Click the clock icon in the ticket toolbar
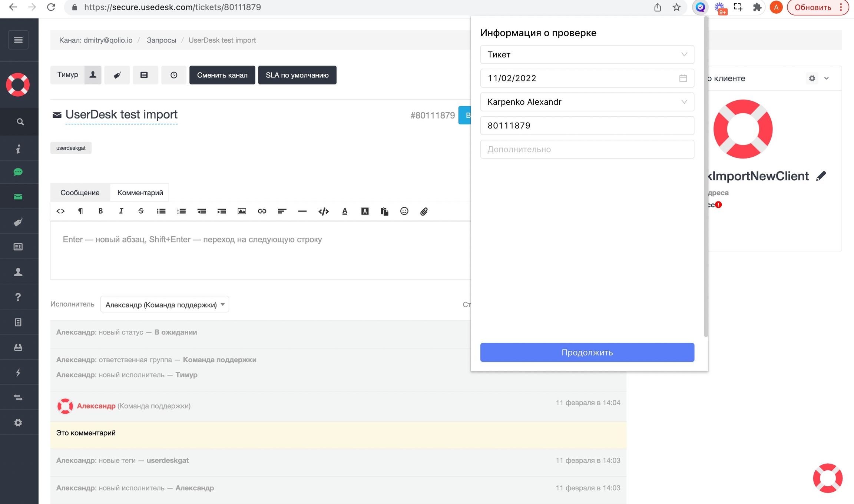This screenshot has height=504, width=854. [x=173, y=75]
